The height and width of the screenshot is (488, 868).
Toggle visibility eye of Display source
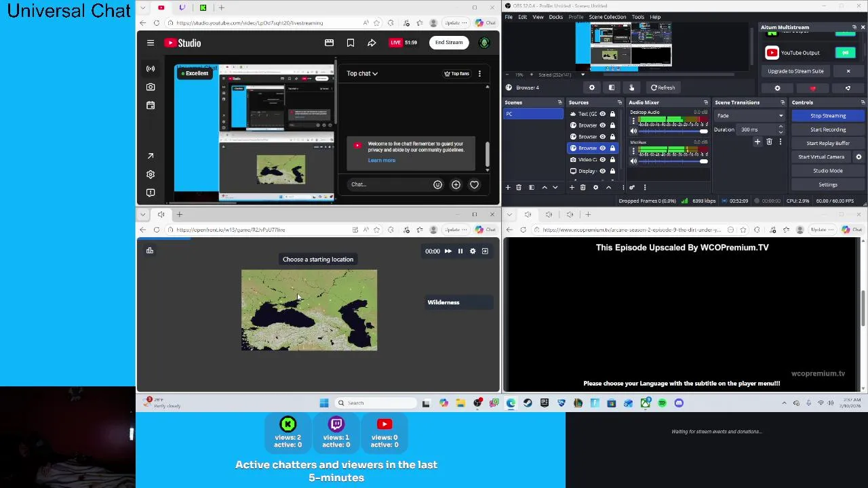(x=602, y=171)
